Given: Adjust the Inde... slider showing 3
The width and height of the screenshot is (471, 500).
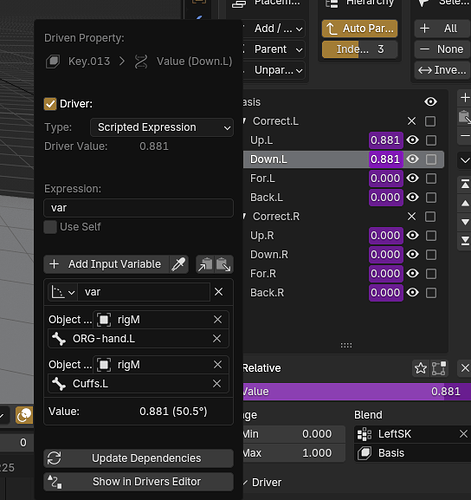Looking at the screenshot, I should pyautogui.click(x=360, y=49).
